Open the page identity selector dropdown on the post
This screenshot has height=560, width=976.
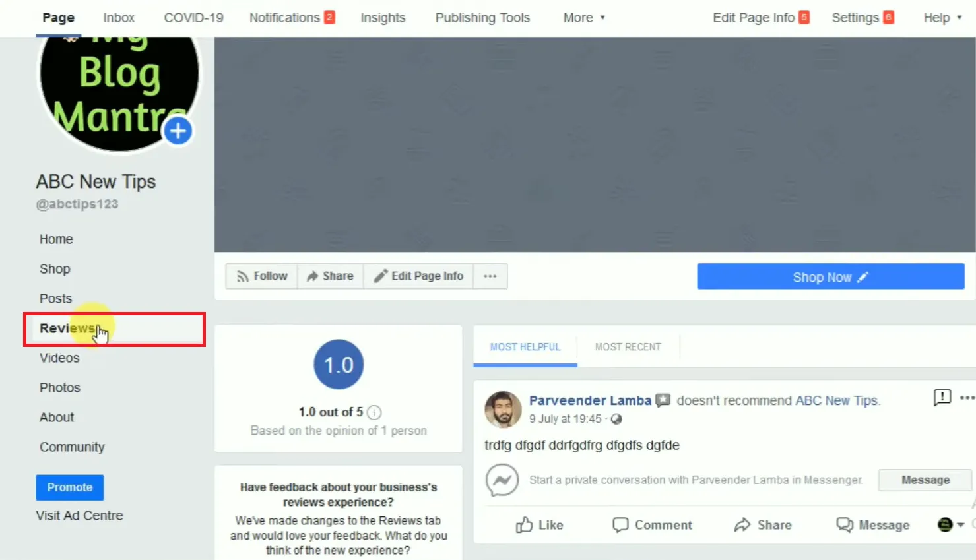point(951,525)
